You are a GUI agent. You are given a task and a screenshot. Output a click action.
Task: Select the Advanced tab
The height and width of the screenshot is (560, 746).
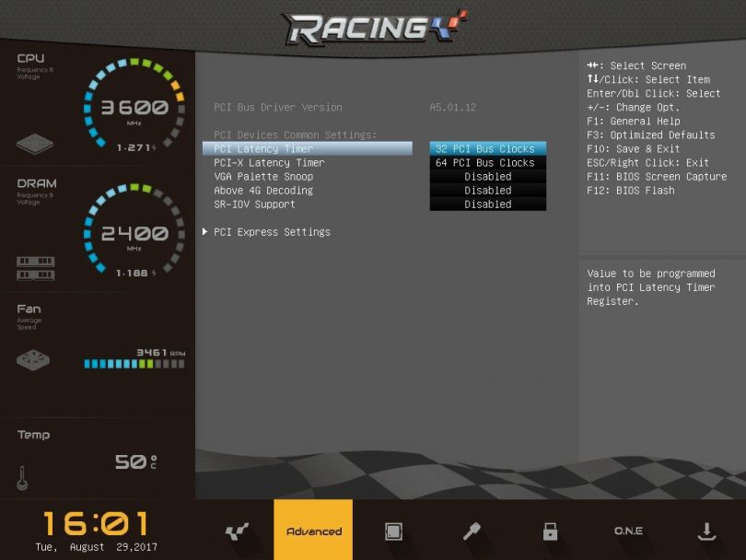point(313,531)
